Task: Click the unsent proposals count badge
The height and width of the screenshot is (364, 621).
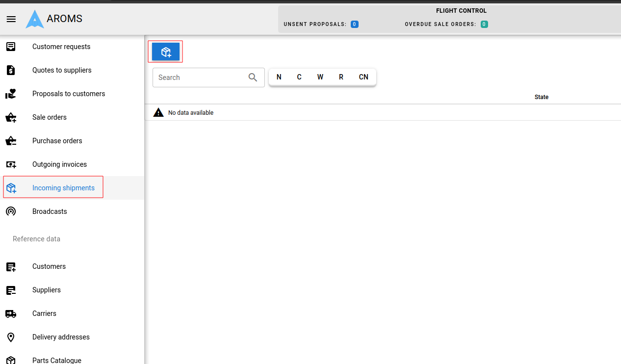Action: (x=354, y=24)
